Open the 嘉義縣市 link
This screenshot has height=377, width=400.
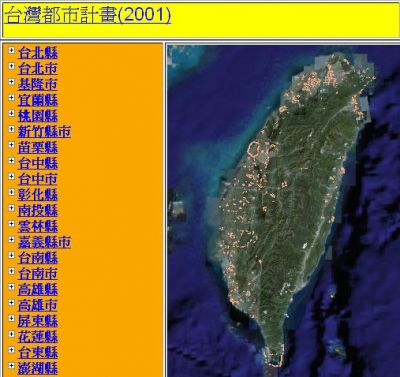[x=44, y=242]
